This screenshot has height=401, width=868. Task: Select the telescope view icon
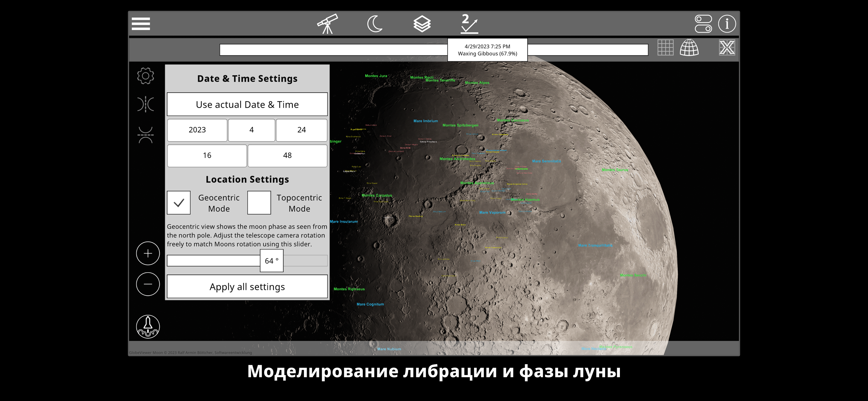327,23
